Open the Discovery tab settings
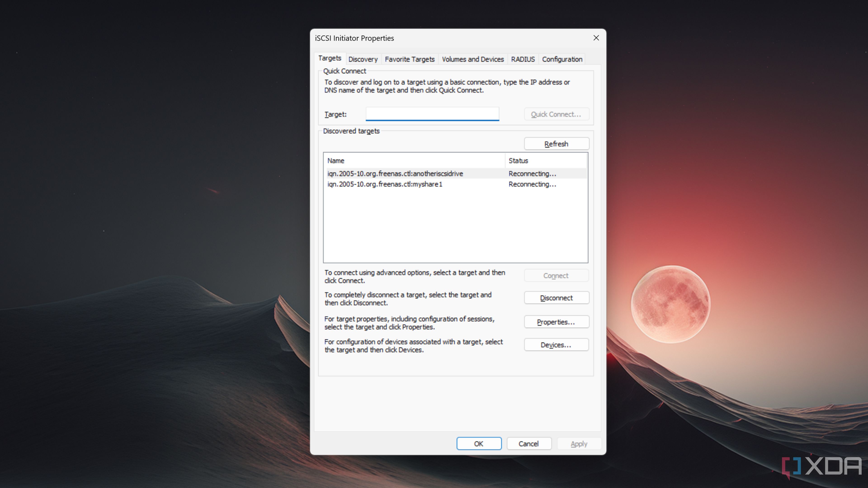Viewport: 868px width, 488px height. tap(363, 58)
